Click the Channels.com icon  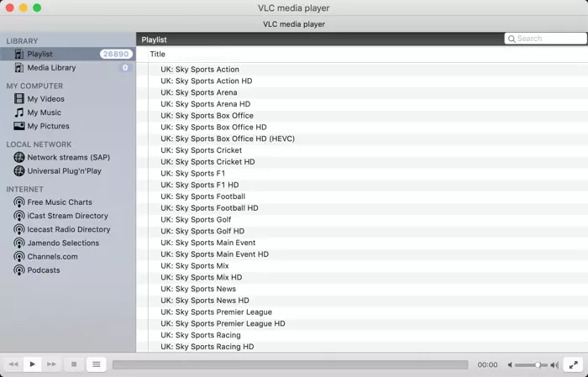tap(19, 257)
